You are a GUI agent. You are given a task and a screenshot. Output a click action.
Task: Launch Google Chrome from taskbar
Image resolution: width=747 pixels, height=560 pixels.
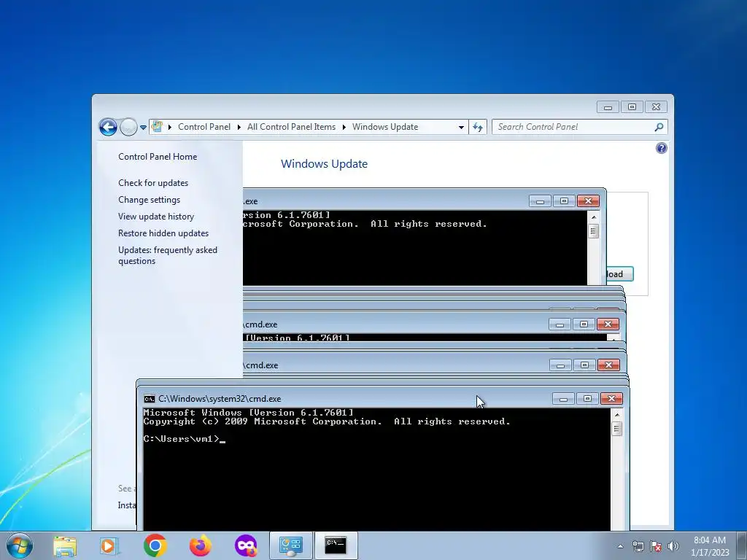tap(155, 545)
